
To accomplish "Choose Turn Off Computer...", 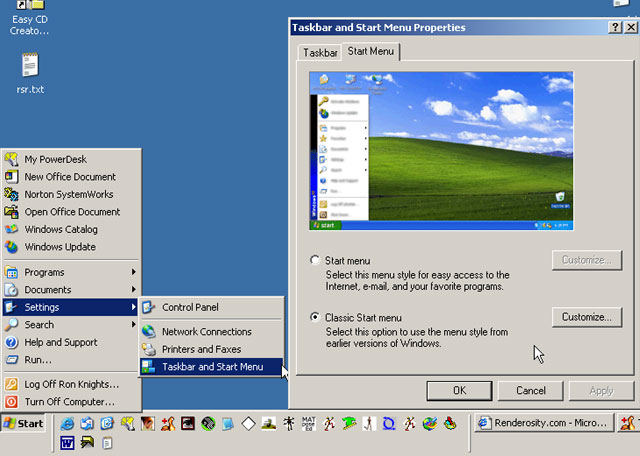I will point(71,402).
